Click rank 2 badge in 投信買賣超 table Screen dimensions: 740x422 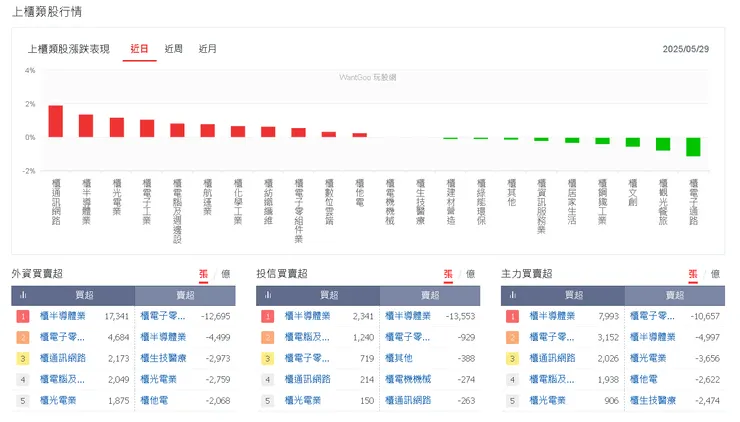click(268, 337)
